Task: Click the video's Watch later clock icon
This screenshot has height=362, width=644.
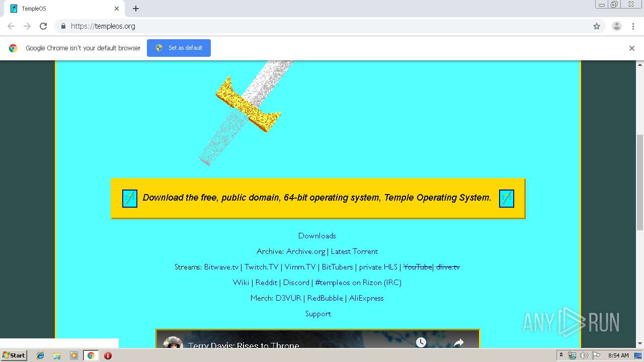Action: coord(421,342)
